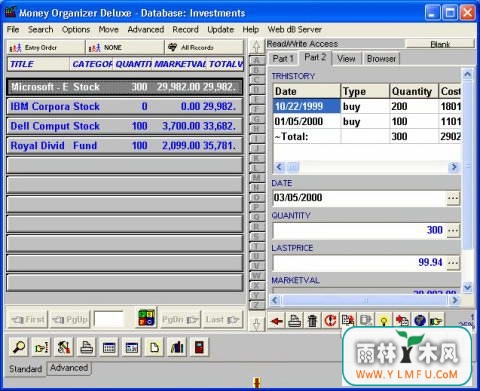Click the up arrow above the alphabet strip
This screenshot has height=391, width=480.
[x=256, y=46]
